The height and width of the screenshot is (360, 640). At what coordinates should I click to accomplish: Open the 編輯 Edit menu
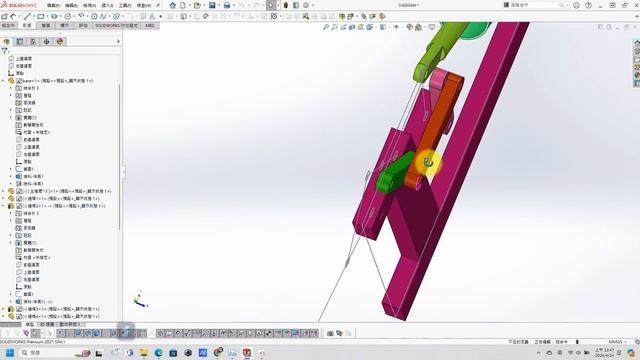pyautogui.click(x=71, y=5)
